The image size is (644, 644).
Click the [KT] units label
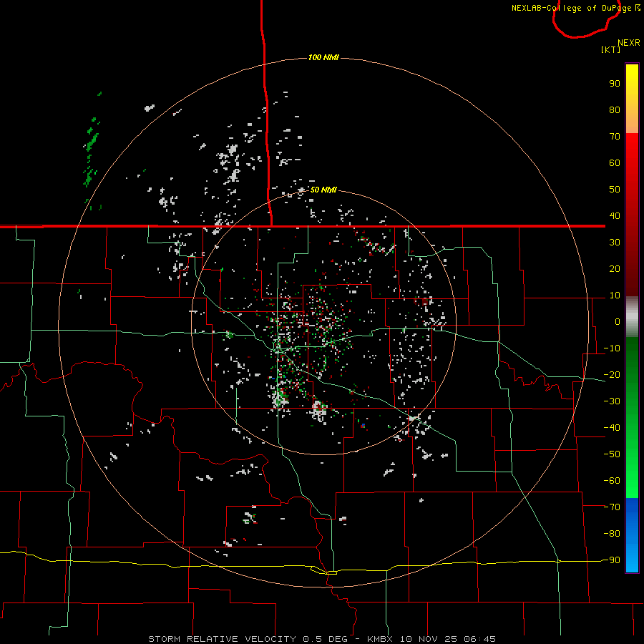click(610, 50)
